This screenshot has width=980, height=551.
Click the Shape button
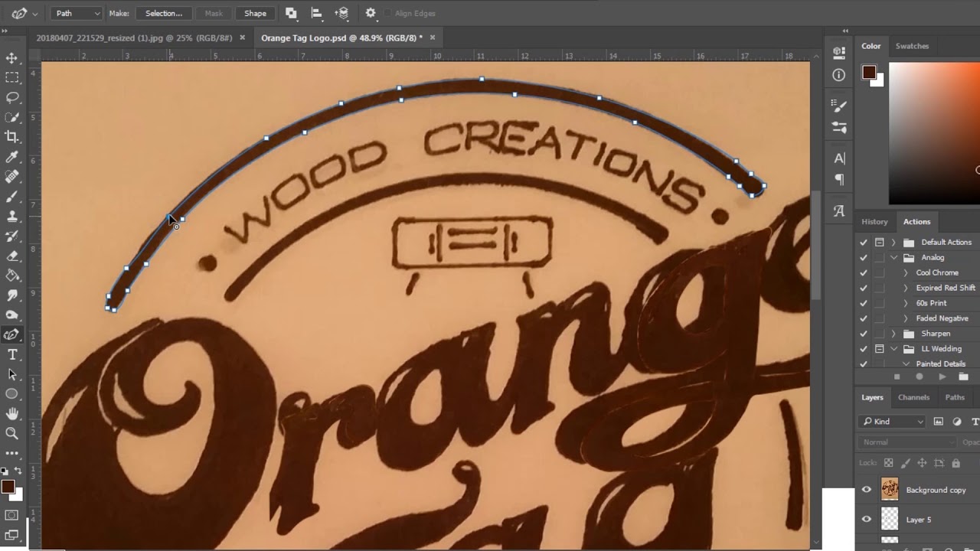tap(255, 13)
